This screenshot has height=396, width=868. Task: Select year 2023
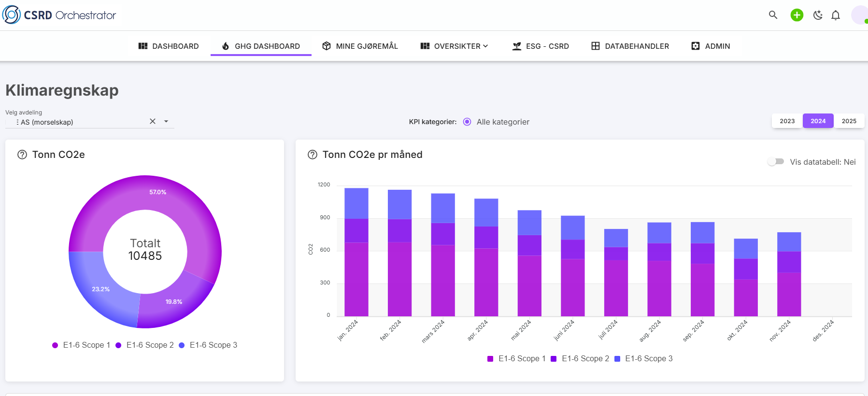(787, 121)
